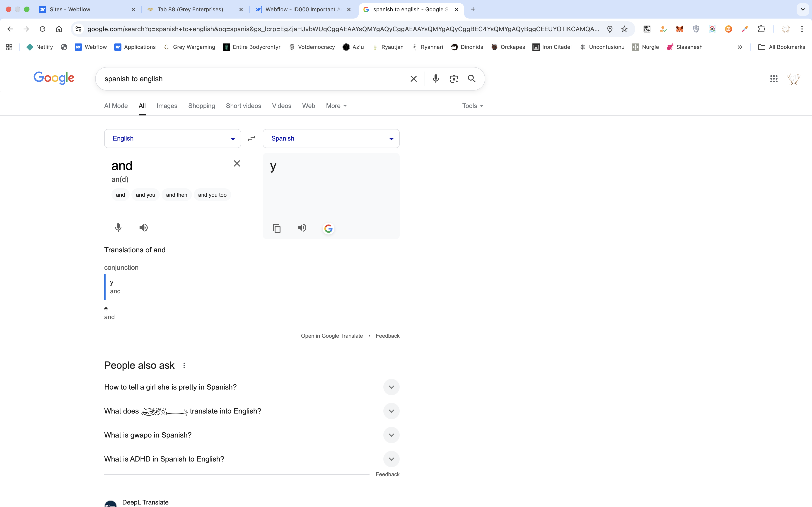Viewport: 812px width, 507px height.
Task: Copy the Spanish translation text
Action: click(x=276, y=228)
